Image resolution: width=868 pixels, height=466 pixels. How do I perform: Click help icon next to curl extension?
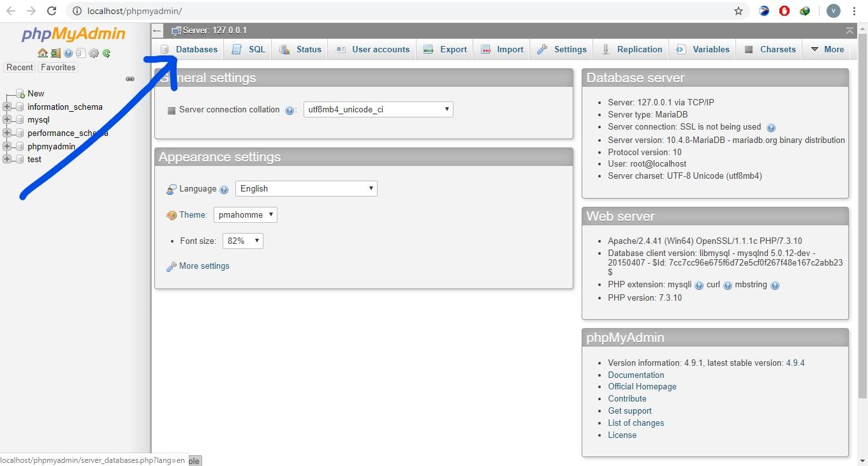click(728, 286)
